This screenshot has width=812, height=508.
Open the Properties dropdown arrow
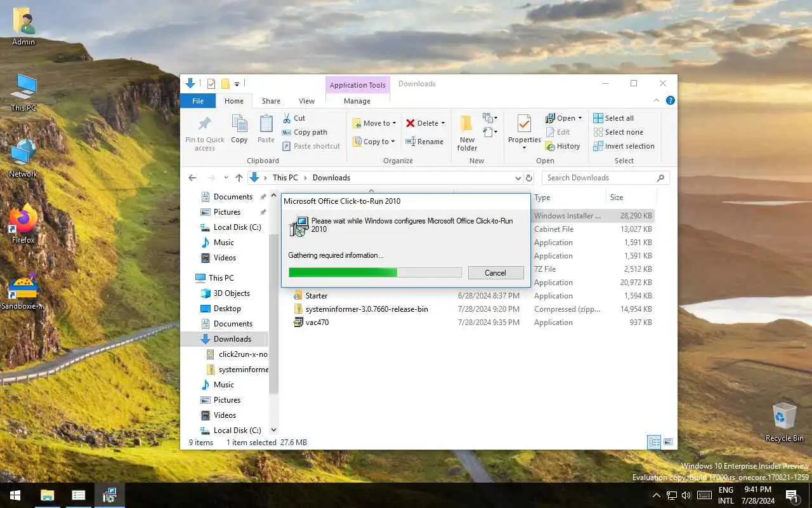coord(524,148)
